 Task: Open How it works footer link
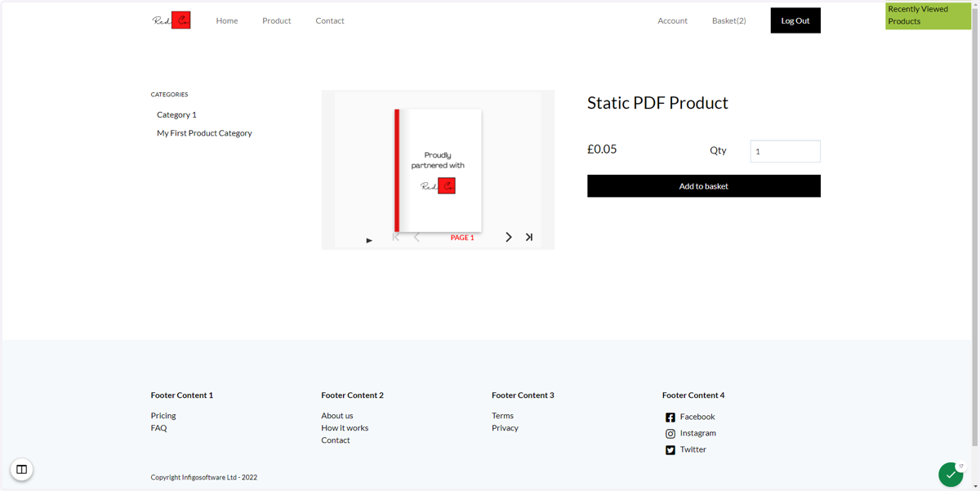345,428
